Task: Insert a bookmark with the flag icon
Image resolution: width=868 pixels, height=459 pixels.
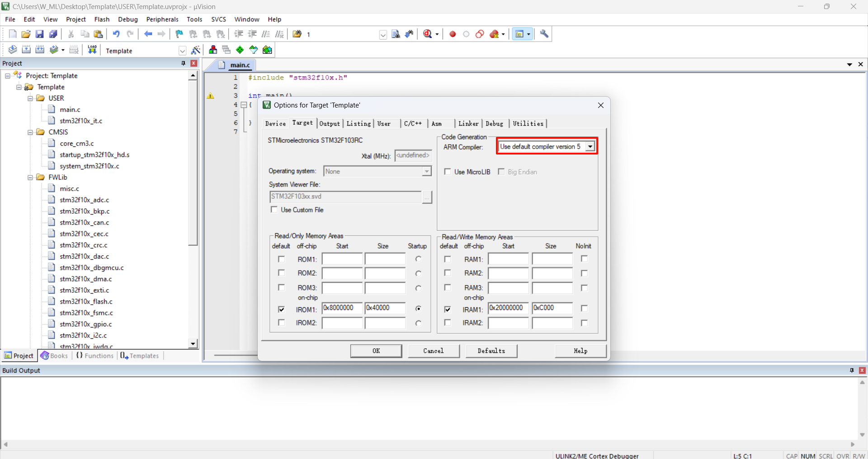Action: coord(179,34)
